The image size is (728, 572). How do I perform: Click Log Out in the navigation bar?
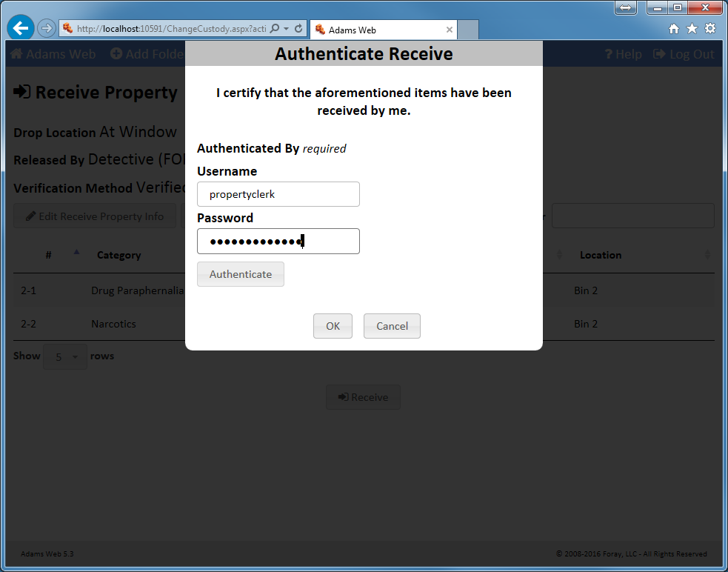(684, 54)
